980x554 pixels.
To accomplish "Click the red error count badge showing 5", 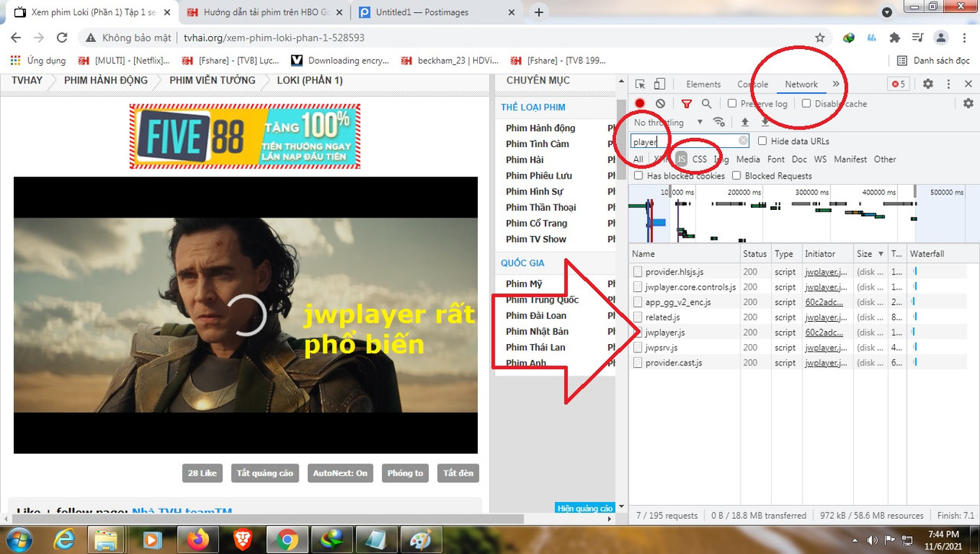I will click(898, 84).
